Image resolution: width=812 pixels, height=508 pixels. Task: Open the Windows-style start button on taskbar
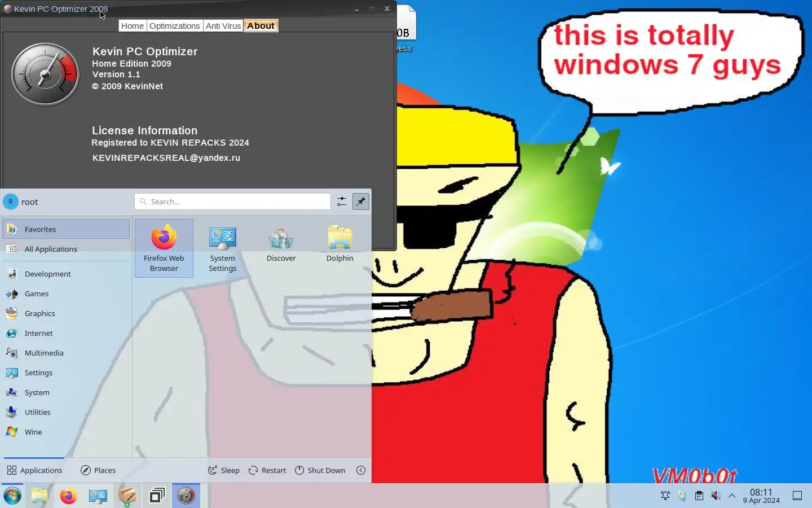coord(12,496)
